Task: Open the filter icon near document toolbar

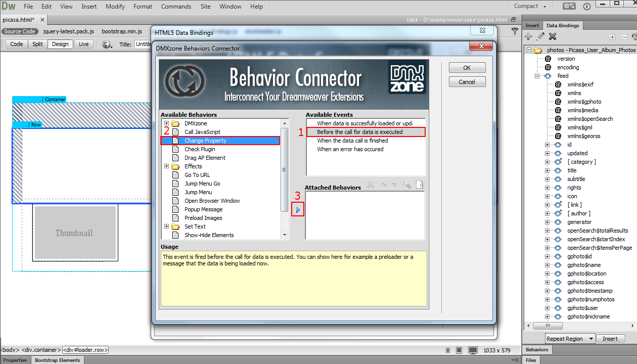Action: (515, 31)
